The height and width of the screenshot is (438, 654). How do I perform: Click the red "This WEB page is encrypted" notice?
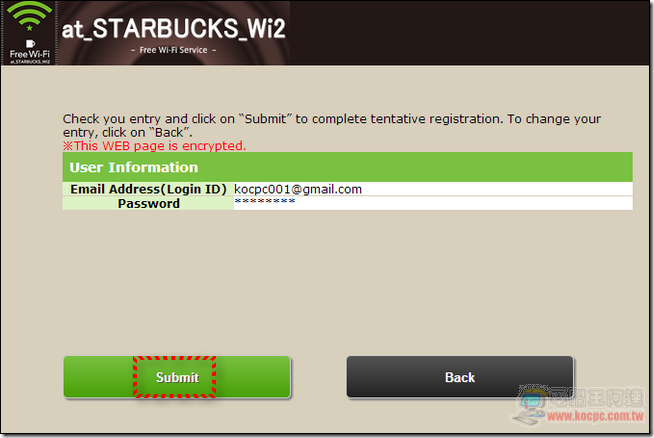click(154, 146)
